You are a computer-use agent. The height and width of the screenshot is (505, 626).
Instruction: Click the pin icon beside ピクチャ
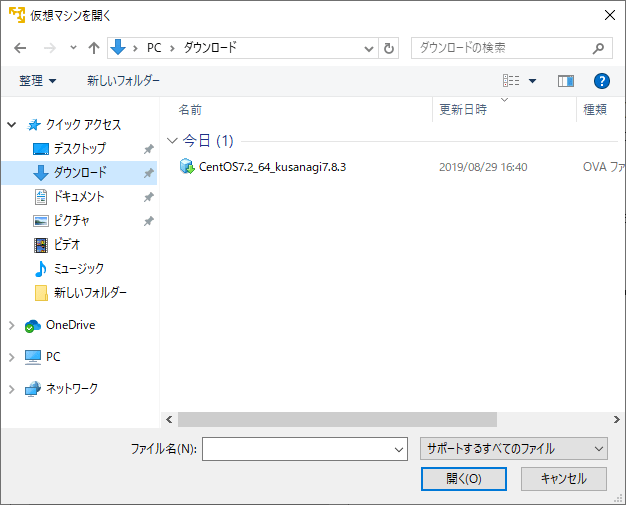(149, 221)
